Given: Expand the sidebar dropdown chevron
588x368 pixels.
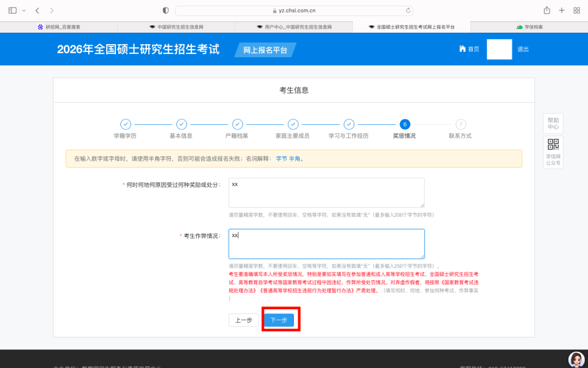Looking at the screenshot, I should point(24,10).
